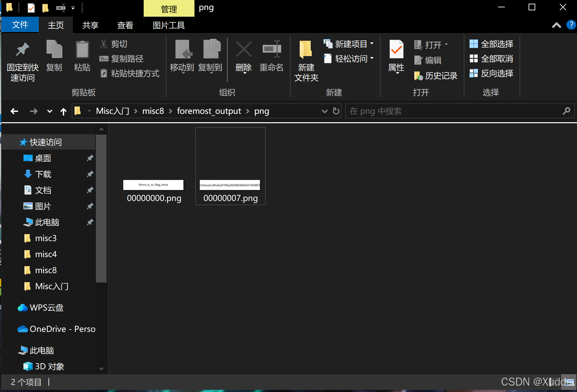
Task: Click the 全部选择 select all icon
Action: pyautogui.click(x=474, y=44)
